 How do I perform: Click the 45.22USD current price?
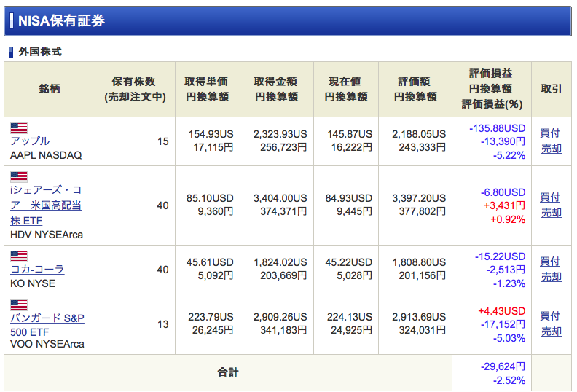348,262
